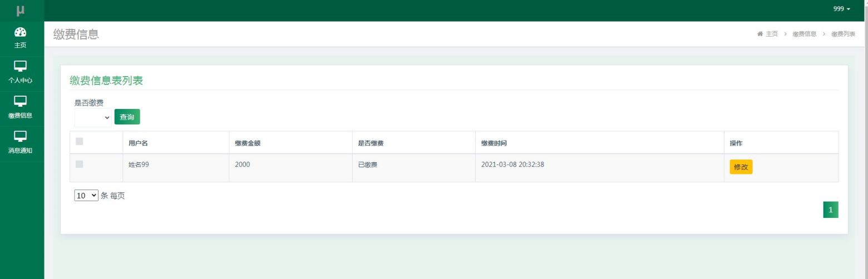
Task: Select page 1 in pagination
Action: pos(831,210)
